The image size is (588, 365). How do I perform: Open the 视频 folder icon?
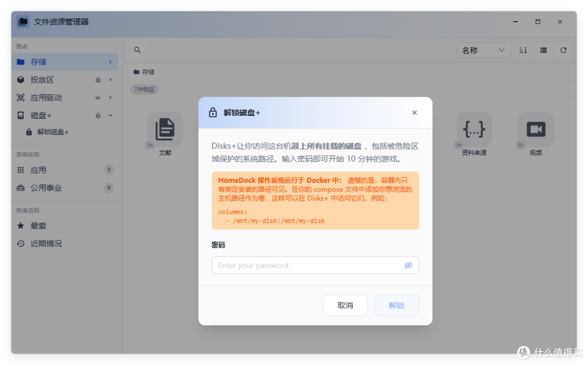click(536, 129)
